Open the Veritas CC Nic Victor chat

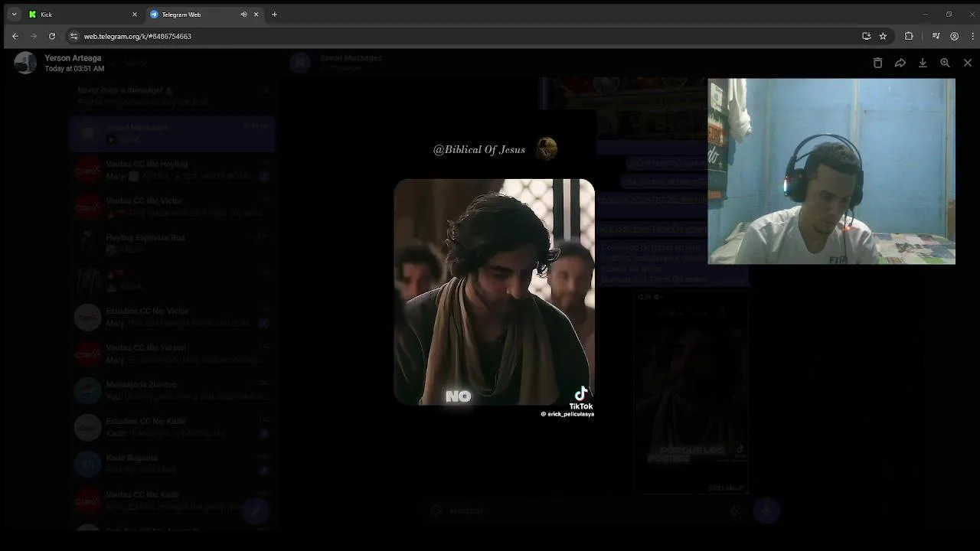pyautogui.click(x=172, y=207)
